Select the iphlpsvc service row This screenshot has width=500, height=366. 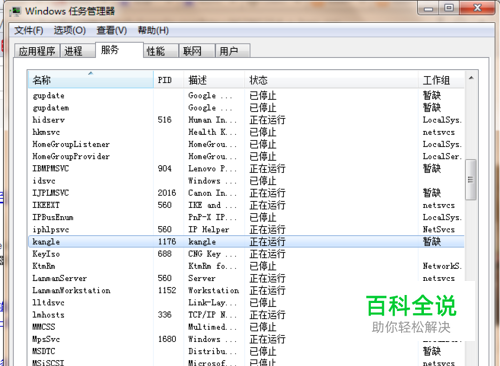click(246, 229)
